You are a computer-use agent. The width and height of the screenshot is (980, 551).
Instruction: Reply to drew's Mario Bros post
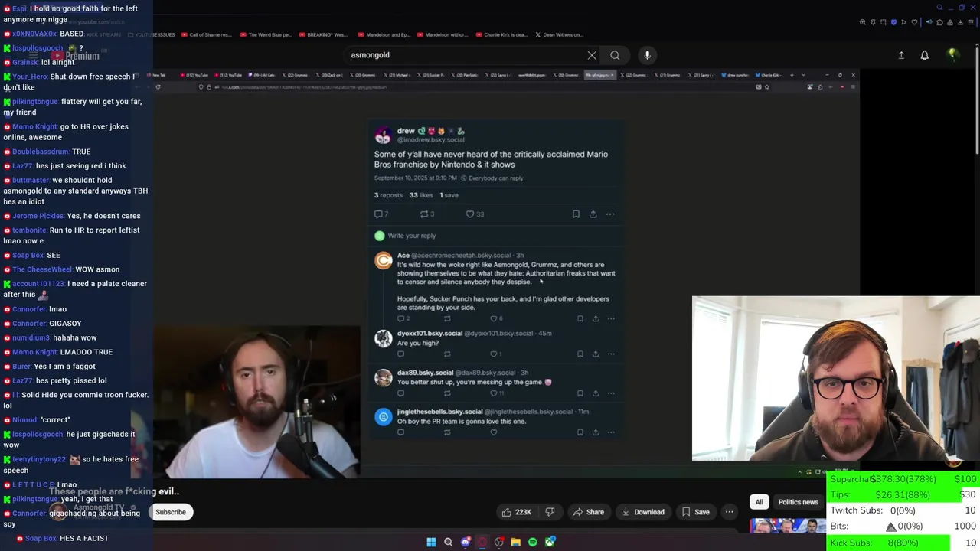(x=381, y=214)
